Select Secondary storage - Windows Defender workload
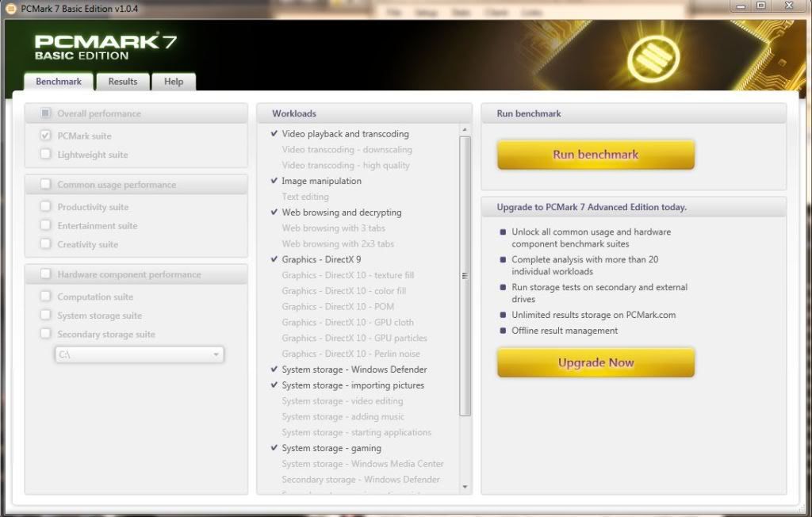 pyautogui.click(x=361, y=480)
